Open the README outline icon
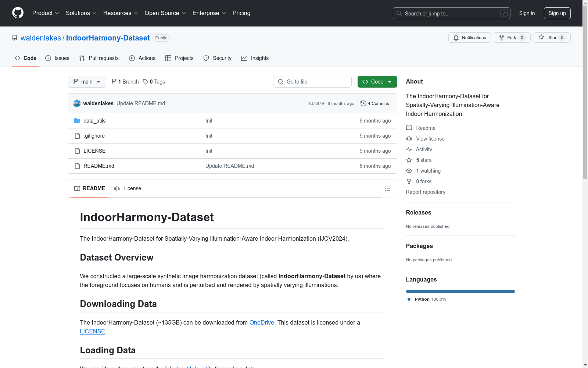 point(388,189)
